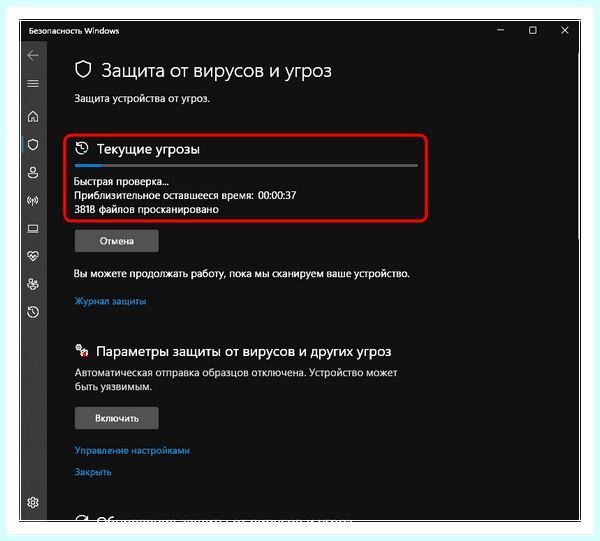Cancel the scan with Отмена button
This screenshot has width=600, height=541.
[117, 241]
